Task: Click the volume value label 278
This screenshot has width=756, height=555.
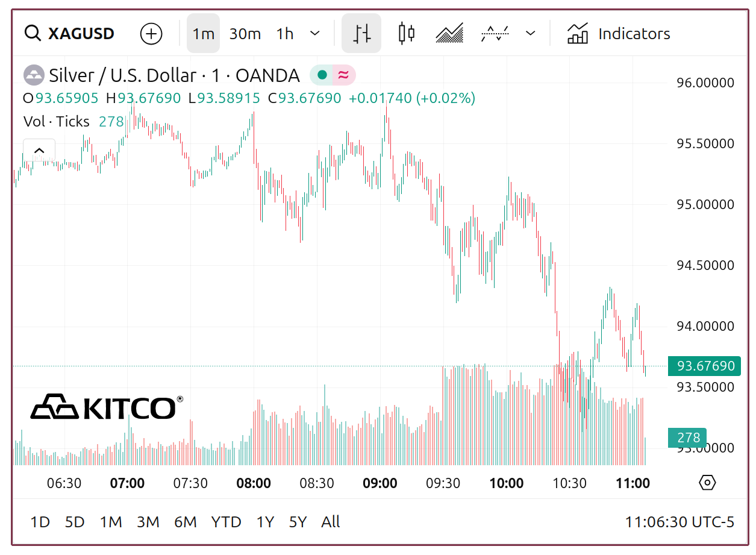Action: 687,438
